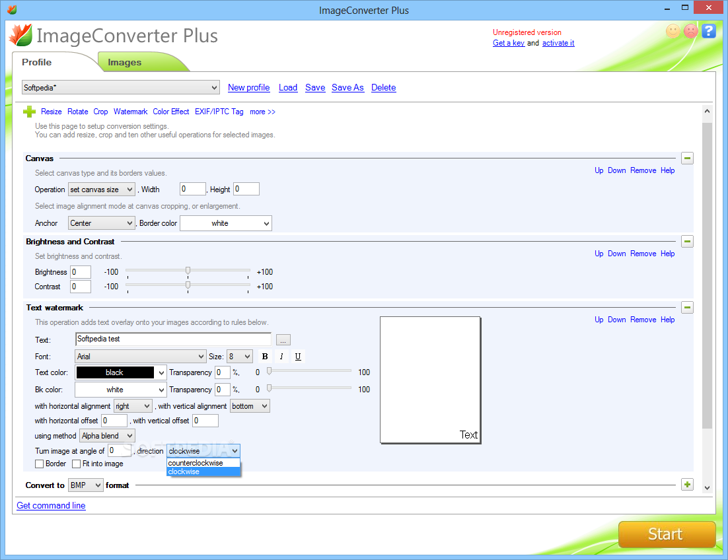Add the EXIF/IPTC Tag operation

point(219,112)
